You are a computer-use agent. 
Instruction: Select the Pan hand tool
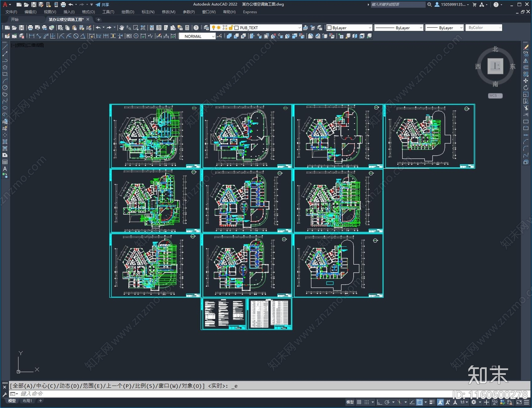pos(122,28)
